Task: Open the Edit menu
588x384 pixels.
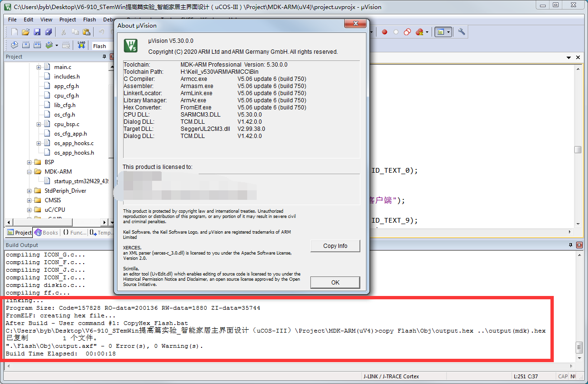Action: 29,20
